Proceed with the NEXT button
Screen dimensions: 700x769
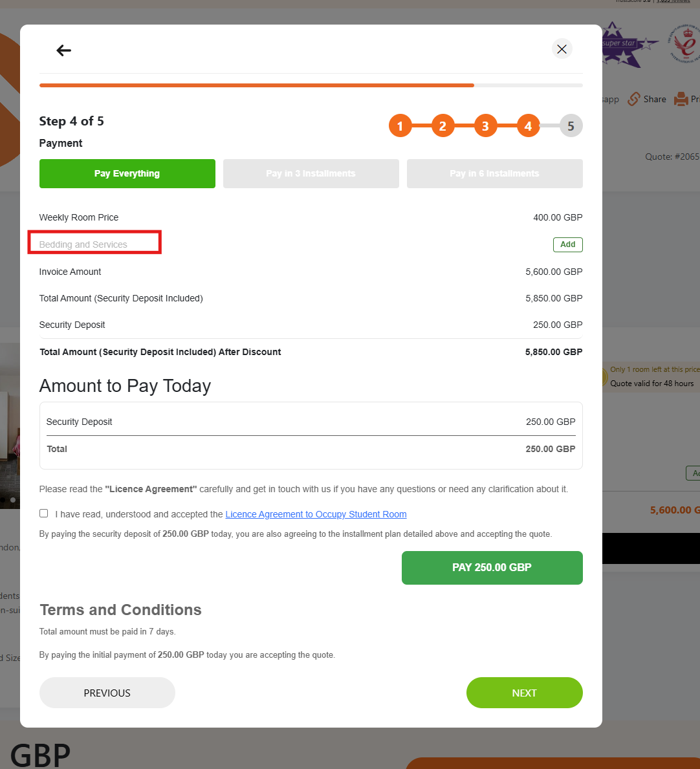525,693
